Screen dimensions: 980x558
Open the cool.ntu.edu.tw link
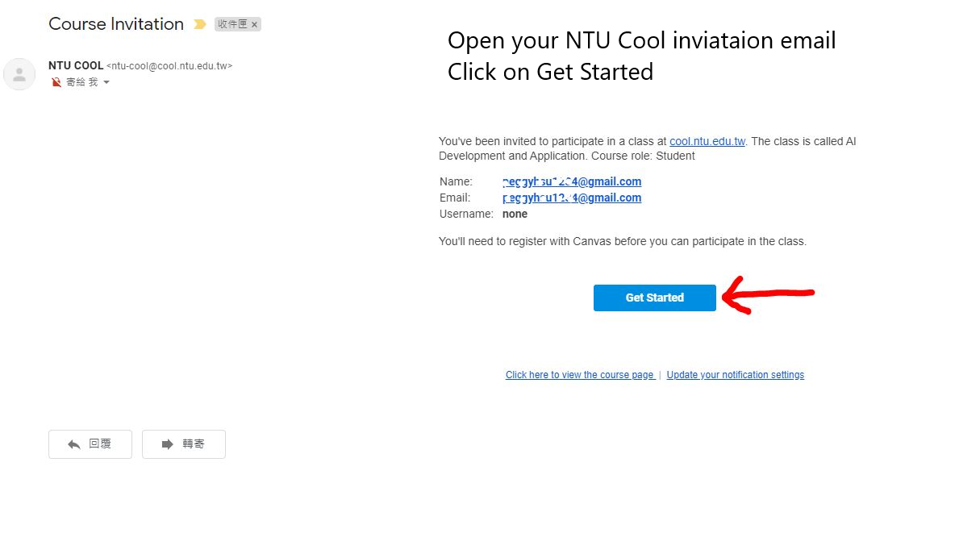(x=707, y=141)
